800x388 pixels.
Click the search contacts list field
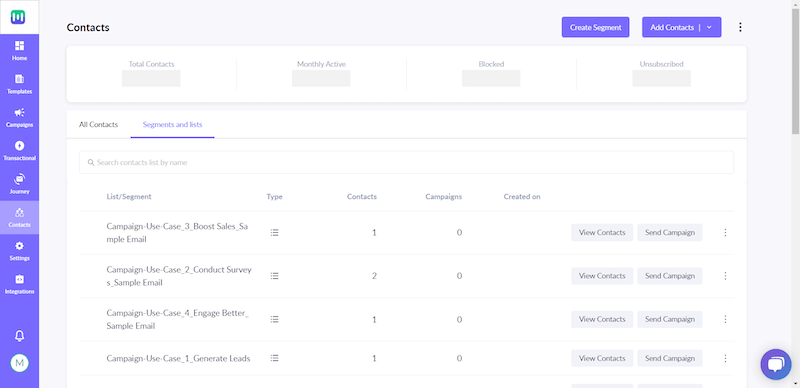click(x=406, y=162)
